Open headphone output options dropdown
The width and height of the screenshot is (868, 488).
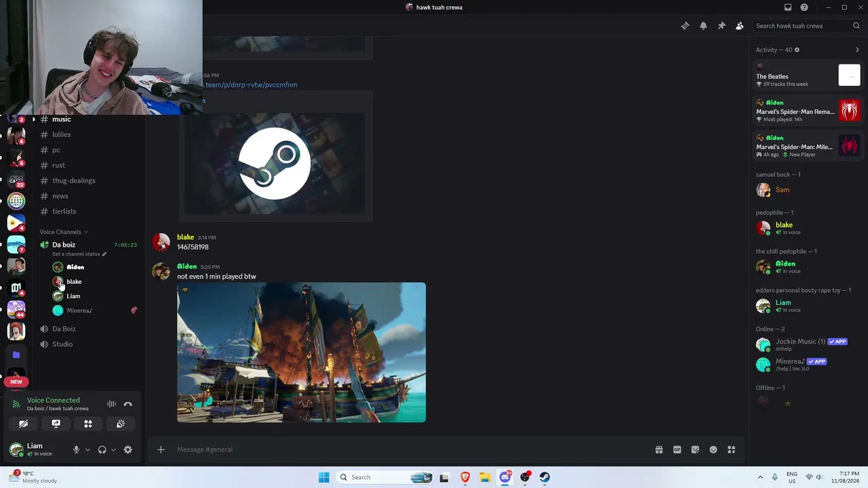113,449
